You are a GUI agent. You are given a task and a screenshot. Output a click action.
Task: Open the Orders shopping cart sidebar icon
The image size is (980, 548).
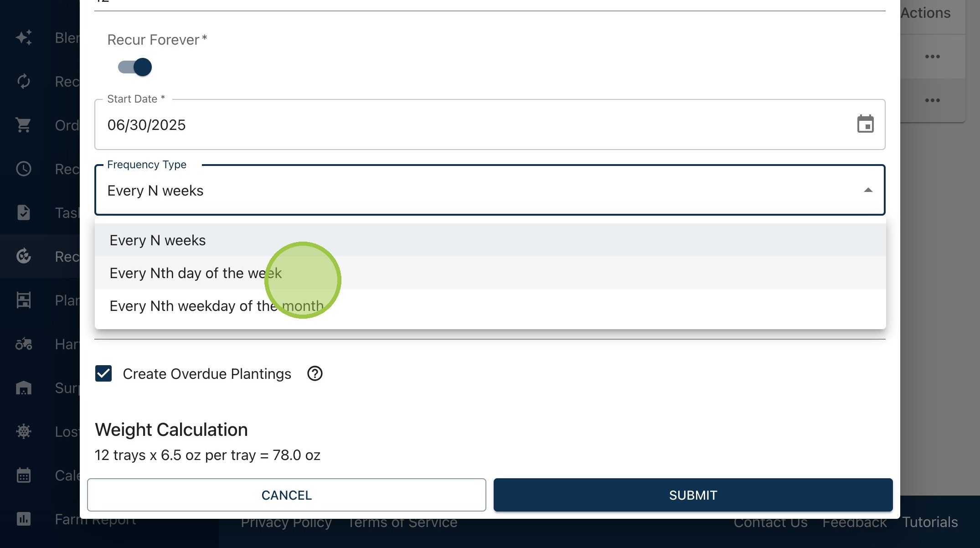(x=23, y=125)
